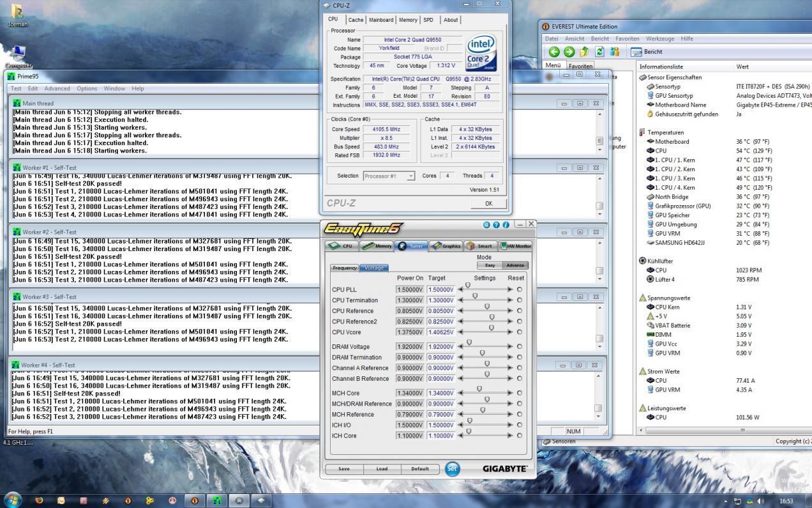
Task: Select Advance mode in EasyTune6
Action: point(516,265)
